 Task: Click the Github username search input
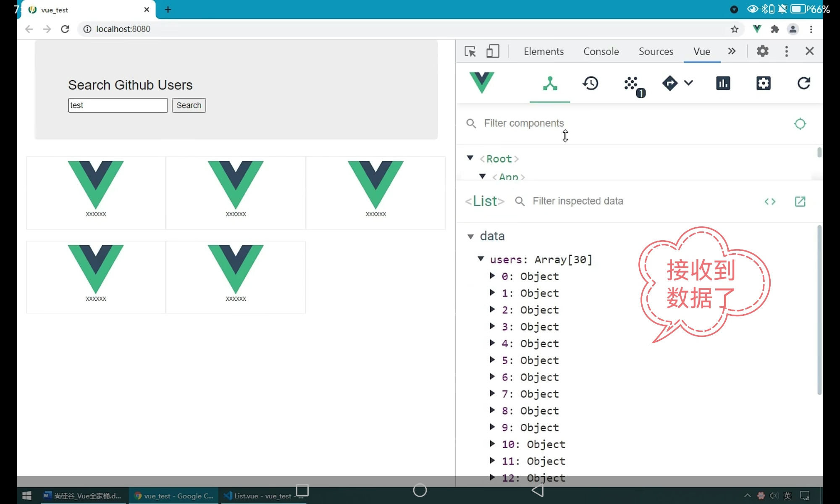click(118, 105)
